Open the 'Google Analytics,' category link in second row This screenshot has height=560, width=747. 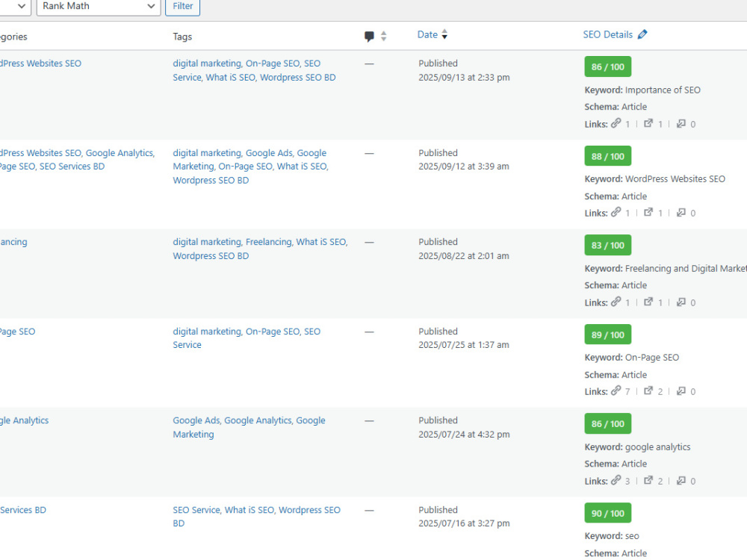tap(120, 153)
